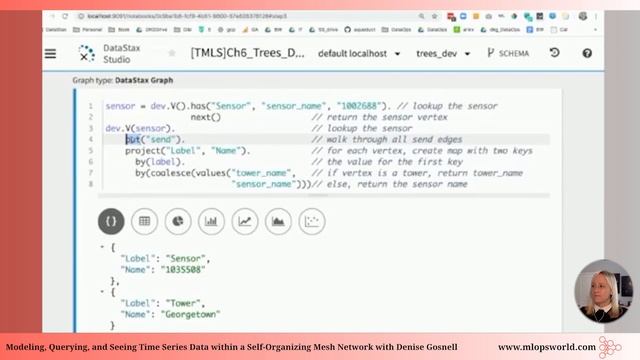Viewport: 640px width, 360px height.
Task: Switch to line chart view
Action: pyautogui.click(x=245, y=221)
